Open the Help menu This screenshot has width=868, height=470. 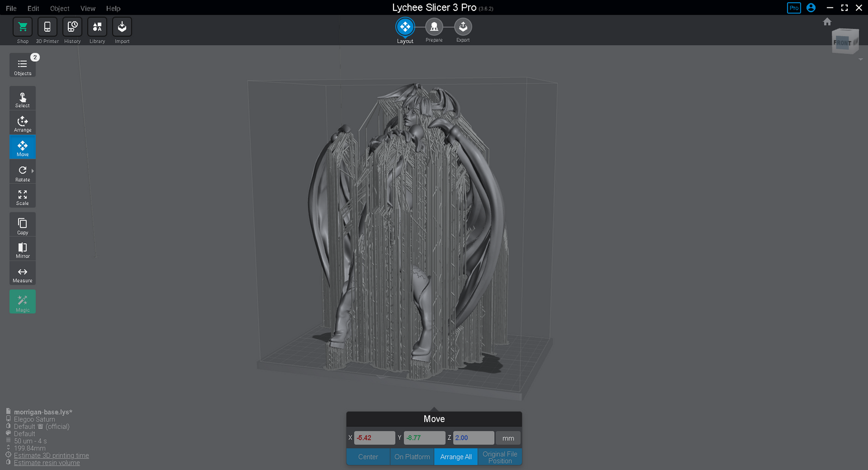(113, 8)
